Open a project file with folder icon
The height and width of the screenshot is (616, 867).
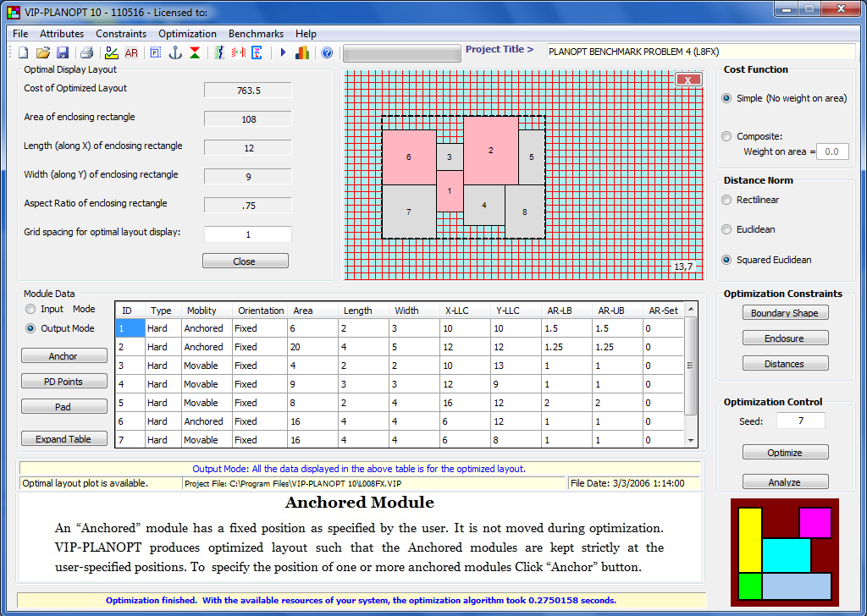(x=42, y=52)
